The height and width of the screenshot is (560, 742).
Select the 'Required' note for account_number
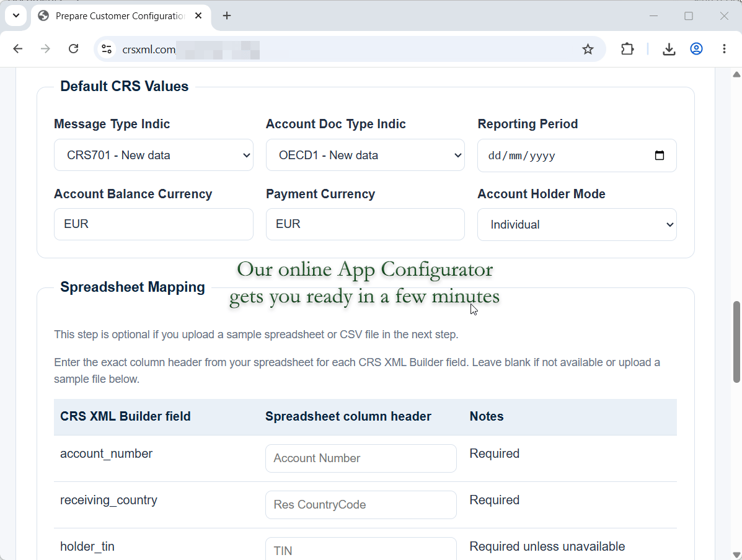(x=495, y=453)
